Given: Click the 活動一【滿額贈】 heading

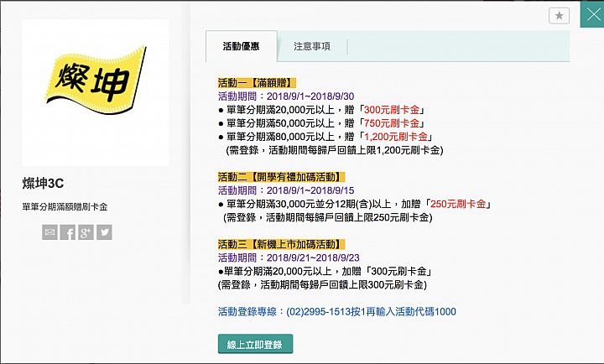Looking at the screenshot, I should coord(257,83).
